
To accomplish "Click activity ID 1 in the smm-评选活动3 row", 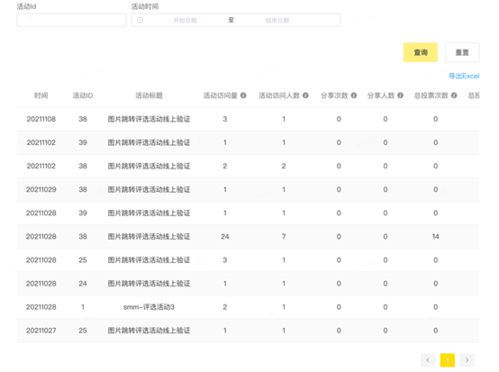I will [x=83, y=307].
